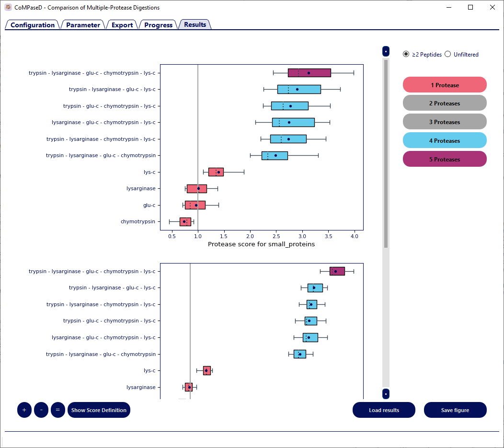Toggle the 4 Proteases filter
This screenshot has width=504, height=448.
445,140
